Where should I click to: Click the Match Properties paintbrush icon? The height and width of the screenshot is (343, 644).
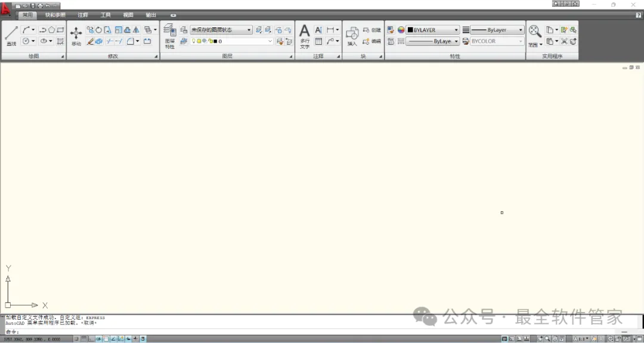[x=391, y=30]
